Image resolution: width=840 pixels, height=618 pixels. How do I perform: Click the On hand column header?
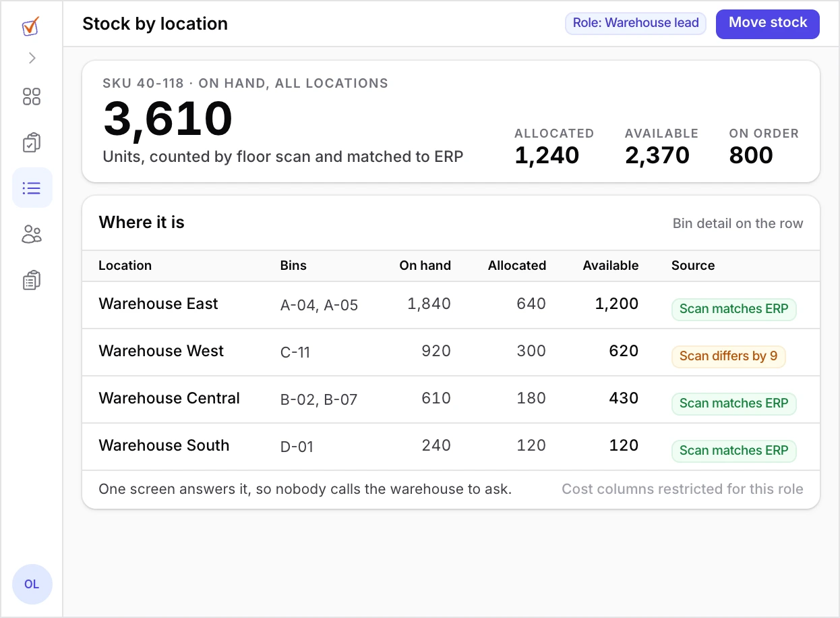(425, 266)
